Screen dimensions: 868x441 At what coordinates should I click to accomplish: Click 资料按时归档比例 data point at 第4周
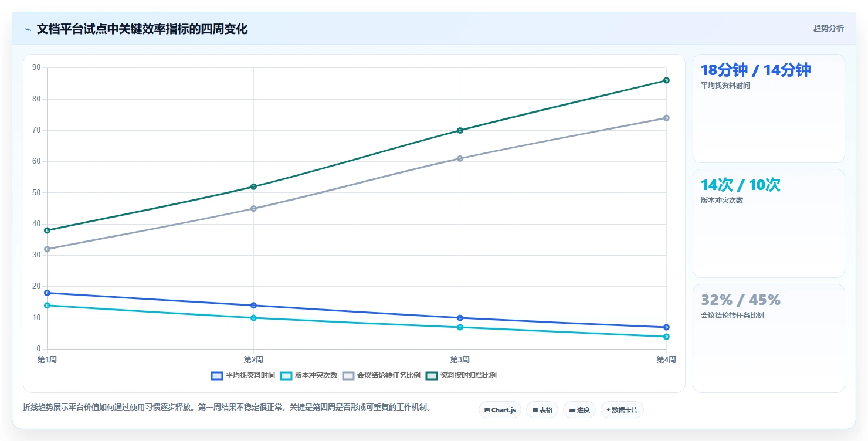(666, 80)
